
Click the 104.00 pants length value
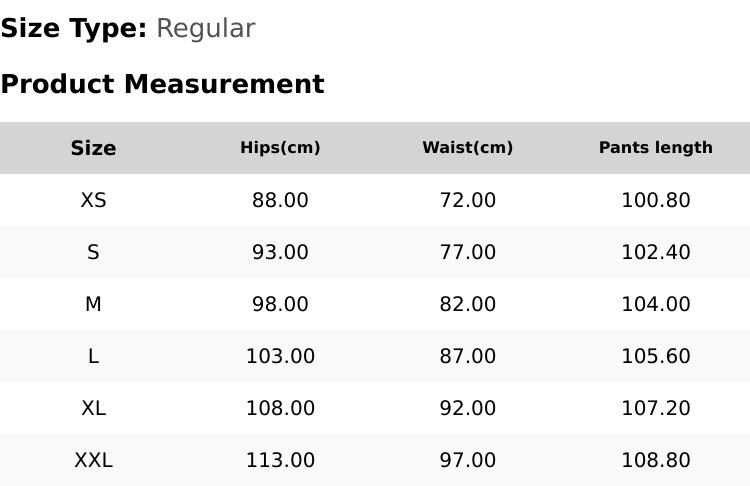point(655,304)
